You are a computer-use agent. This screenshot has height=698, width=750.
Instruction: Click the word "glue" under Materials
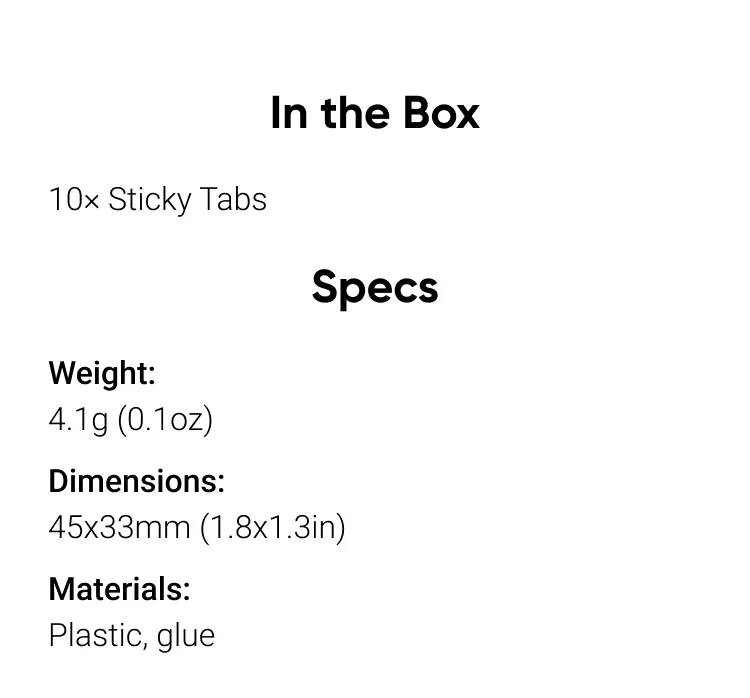(x=186, y=637)
